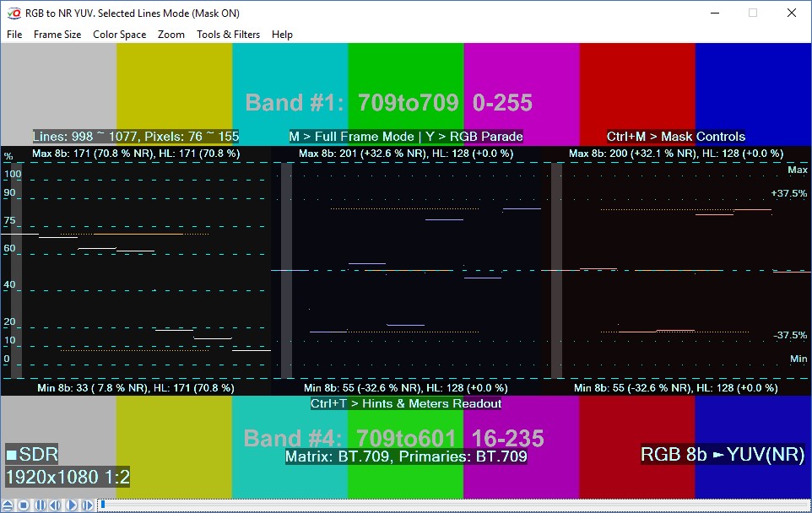The height and width of the screenshot is (513, 812).
Task: Expand the Zoom menu
Action: tap(171, 35)
